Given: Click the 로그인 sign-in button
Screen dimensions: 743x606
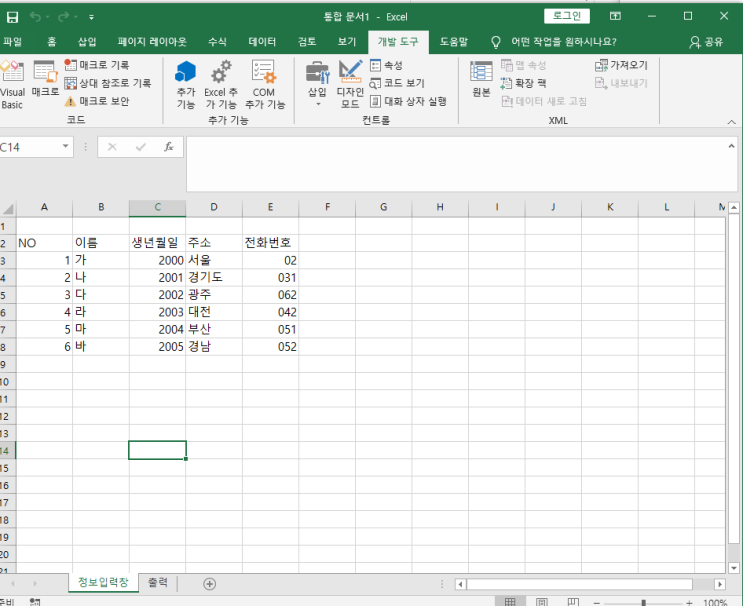Looking at the screenshot, I should click(567, 16).
